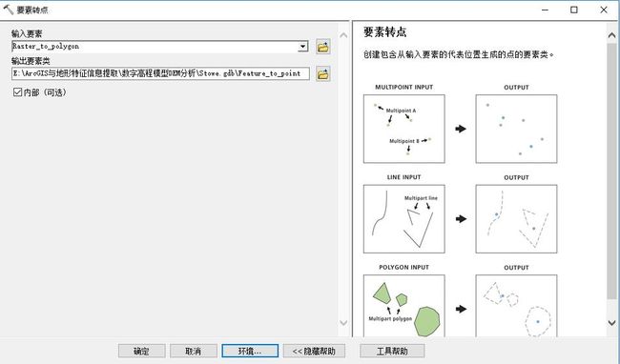Click the hammer tool icon in title bar

point(8,10)
